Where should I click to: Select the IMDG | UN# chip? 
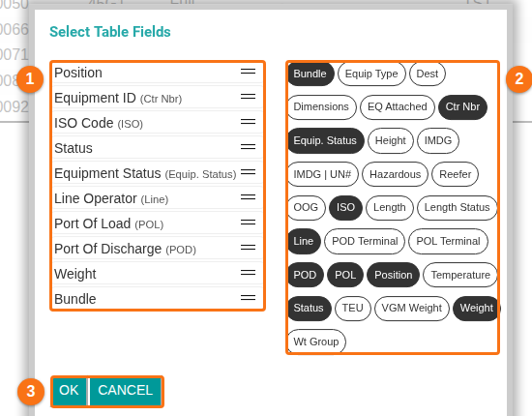coord(322,174)
